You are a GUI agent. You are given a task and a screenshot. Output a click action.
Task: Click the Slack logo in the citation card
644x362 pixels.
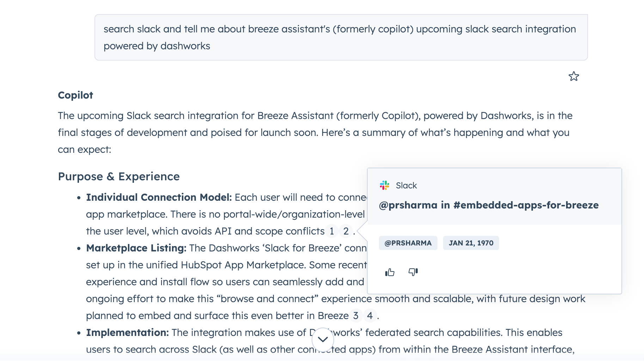tap(385, 185)
